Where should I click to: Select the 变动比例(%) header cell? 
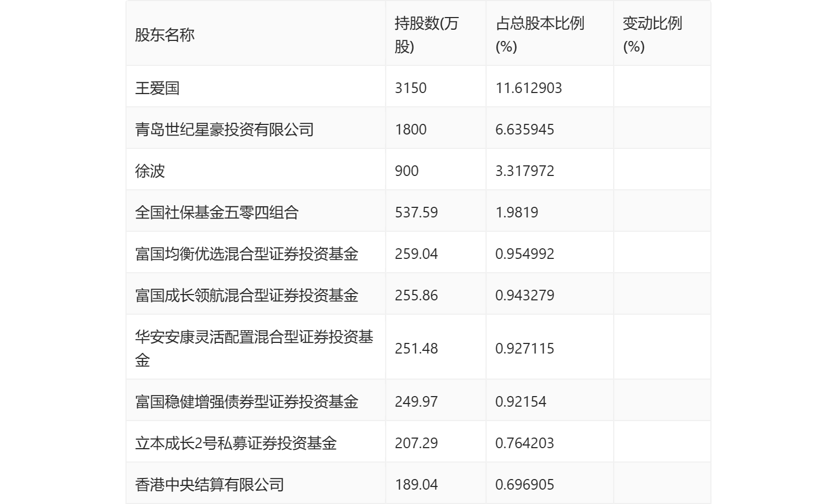coord(652,35)
